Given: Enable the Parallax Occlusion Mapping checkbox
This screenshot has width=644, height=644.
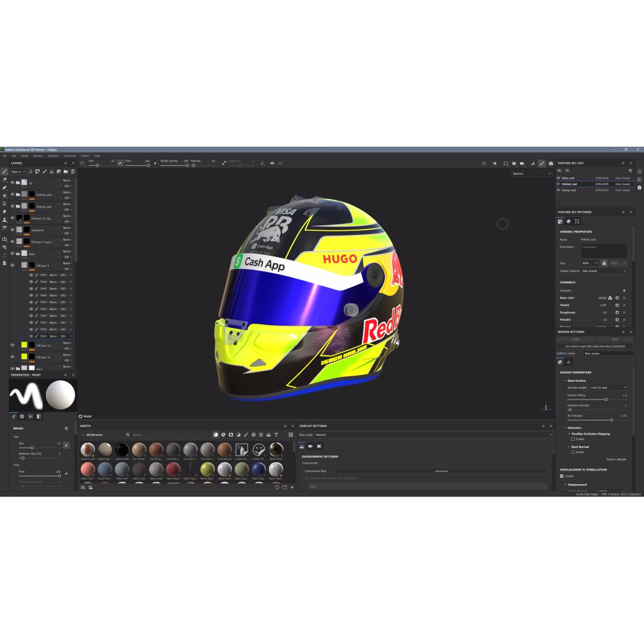Looking at the screenshot, I should [x=573, y=439].
